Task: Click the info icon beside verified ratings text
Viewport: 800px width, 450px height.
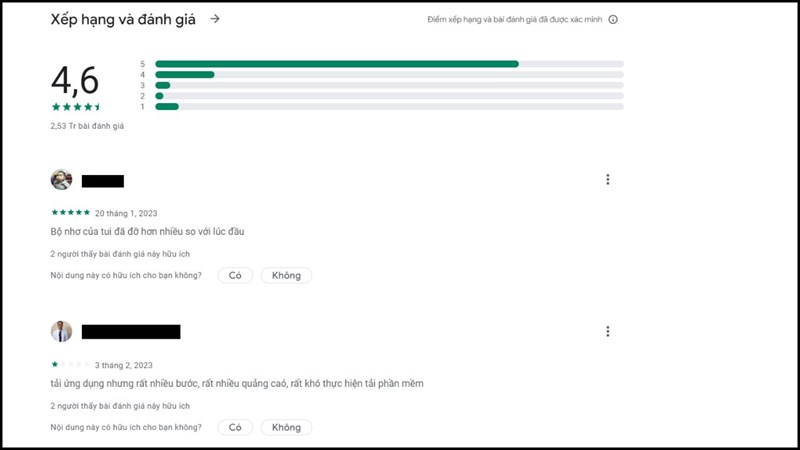Action: [x=613, y=19]
